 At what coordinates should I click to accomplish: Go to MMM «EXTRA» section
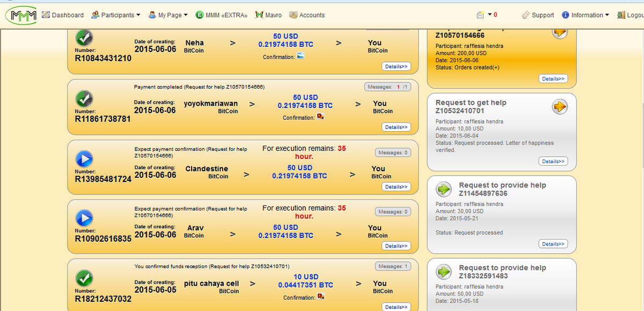221,15
